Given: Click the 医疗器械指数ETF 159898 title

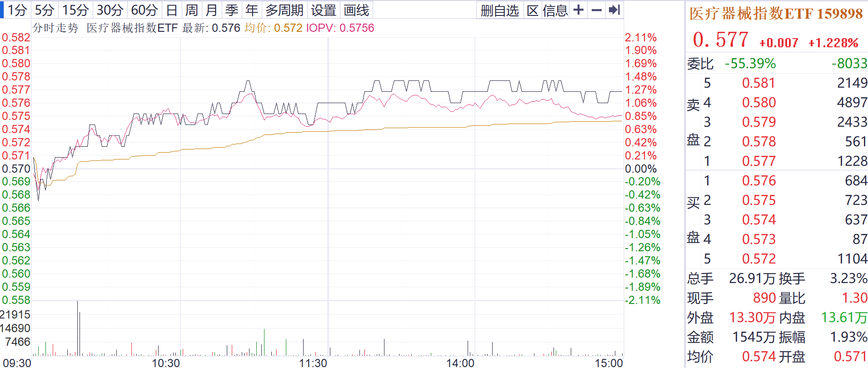Looking at the screenshot, I should [x=776, y=14].
